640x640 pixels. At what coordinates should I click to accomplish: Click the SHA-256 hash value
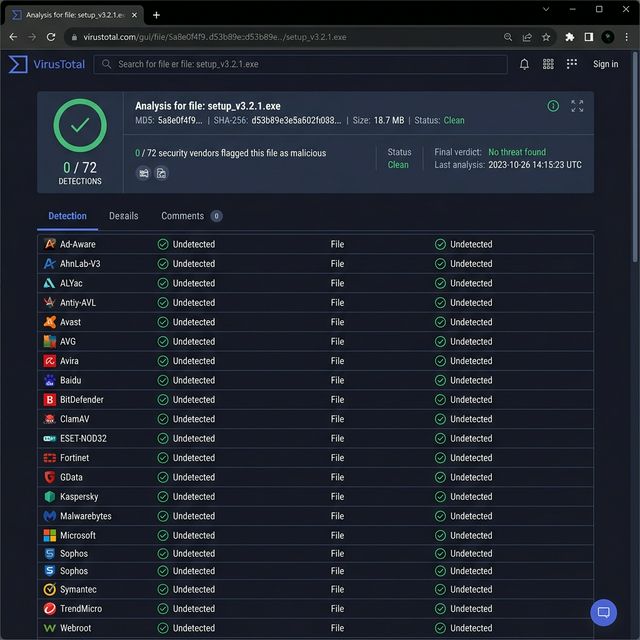(x=296, y=120)
